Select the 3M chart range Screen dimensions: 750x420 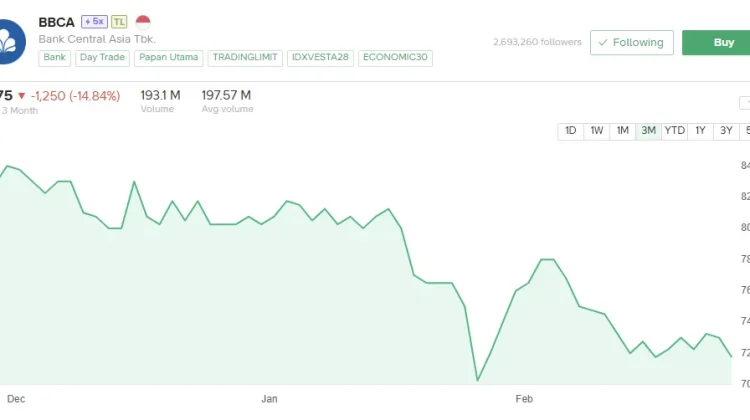(649, 131)
